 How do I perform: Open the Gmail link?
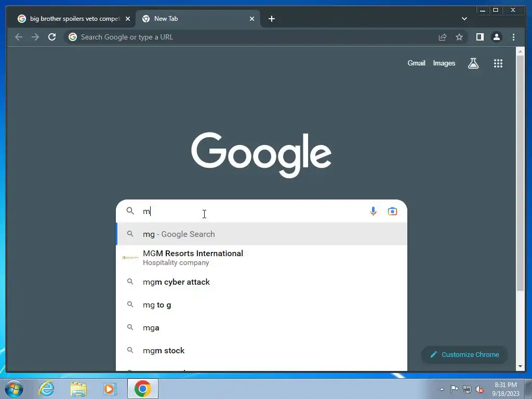[x=416, y=63]
